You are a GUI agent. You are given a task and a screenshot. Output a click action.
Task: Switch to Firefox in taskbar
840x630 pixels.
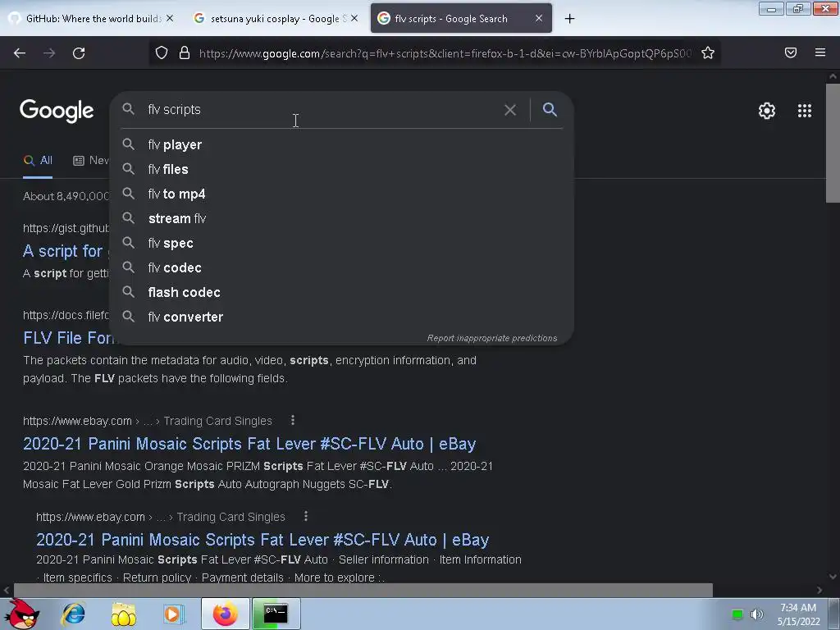(225, 614)
